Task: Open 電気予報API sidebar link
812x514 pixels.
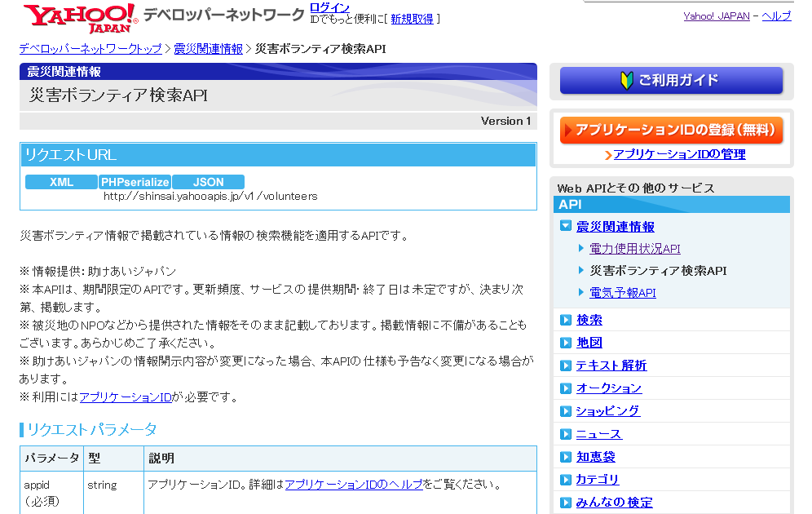Action: [x=623, y=293]
